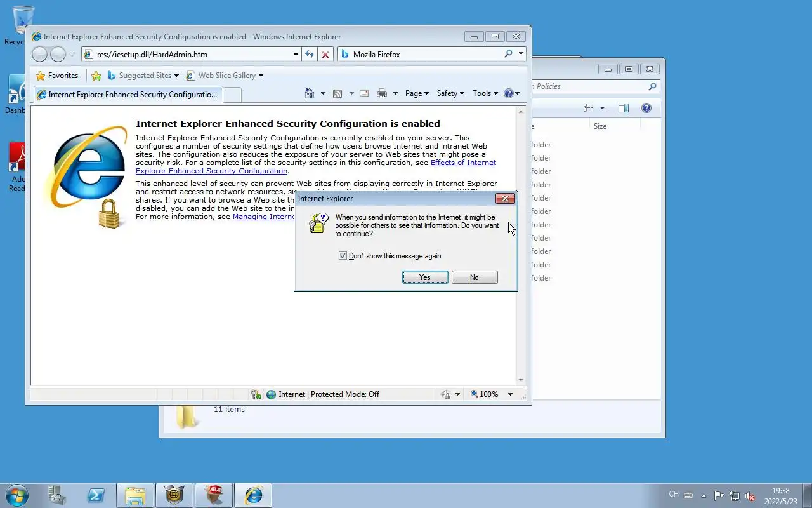This screenshot has width=812, height=508.
Task: Launch Windows PowerShell from the taskbar
Action: point(96,495)
